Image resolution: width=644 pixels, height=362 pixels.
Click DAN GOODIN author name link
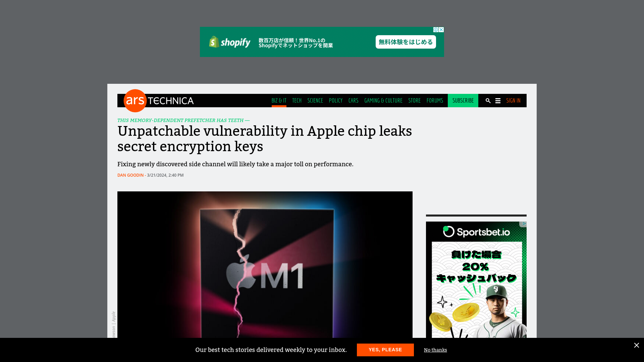tap(130, 175)
